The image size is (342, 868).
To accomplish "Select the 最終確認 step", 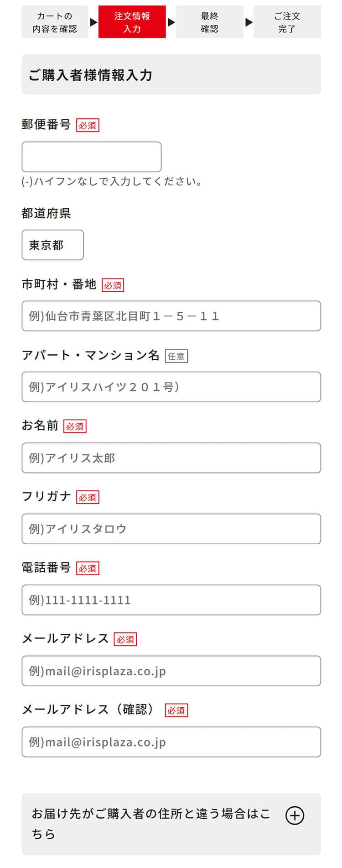I will pyautogui.click(x=210, y=22).
